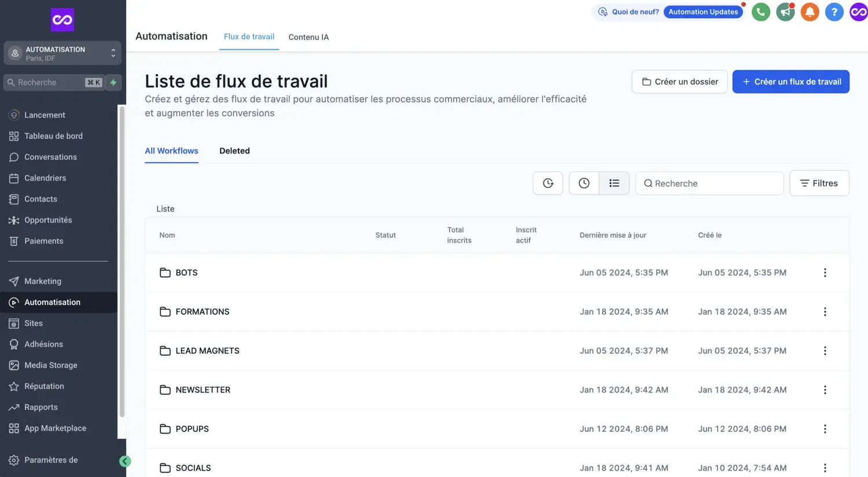Switch to Flux de travail tab
This screenshot has height=477, width=868.
click(249, 36)
